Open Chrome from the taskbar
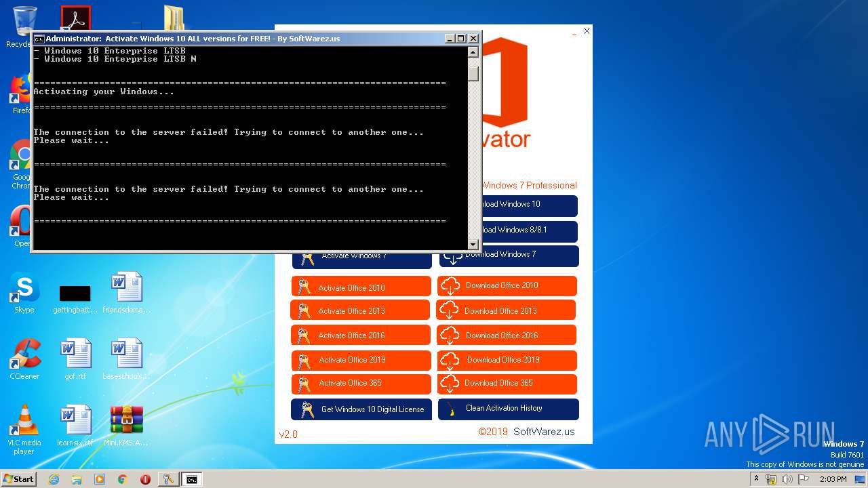The height and width of the screenshot is (488, 868). pos(123,479)
